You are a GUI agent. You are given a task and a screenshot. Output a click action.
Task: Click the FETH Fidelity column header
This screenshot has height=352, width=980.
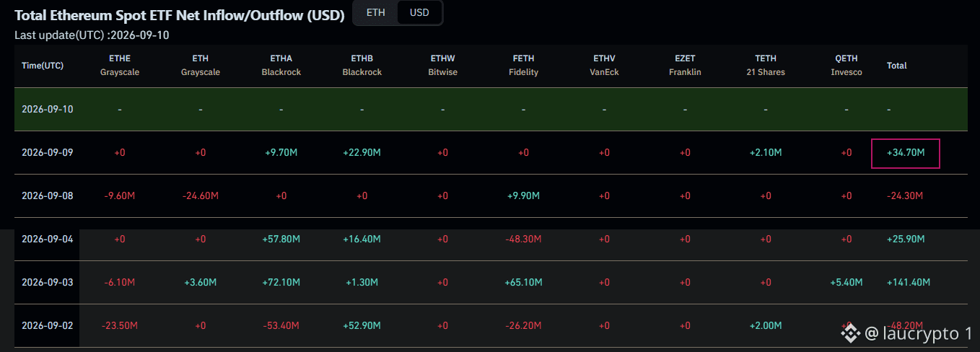(x=523, y=65)
